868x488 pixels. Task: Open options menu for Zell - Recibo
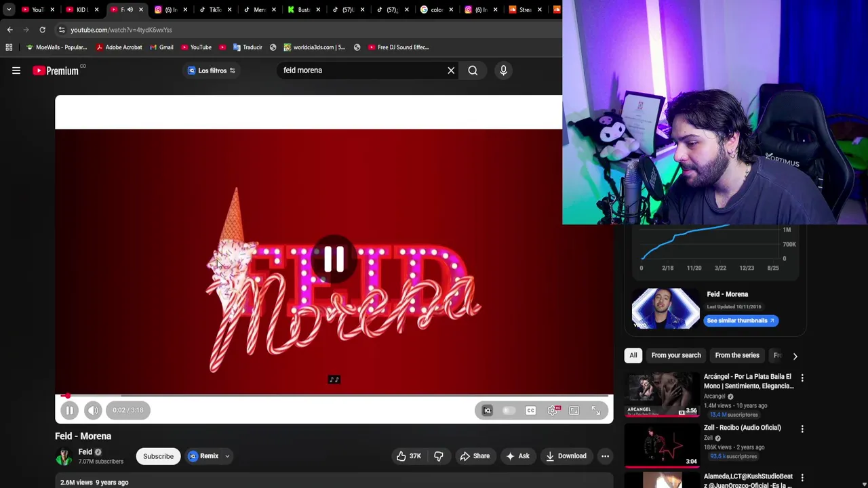click(802, 429)
